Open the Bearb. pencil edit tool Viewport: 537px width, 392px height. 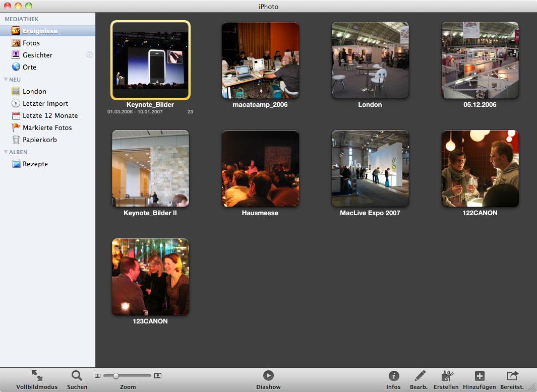pyautogui.click(x=420, y=375)
